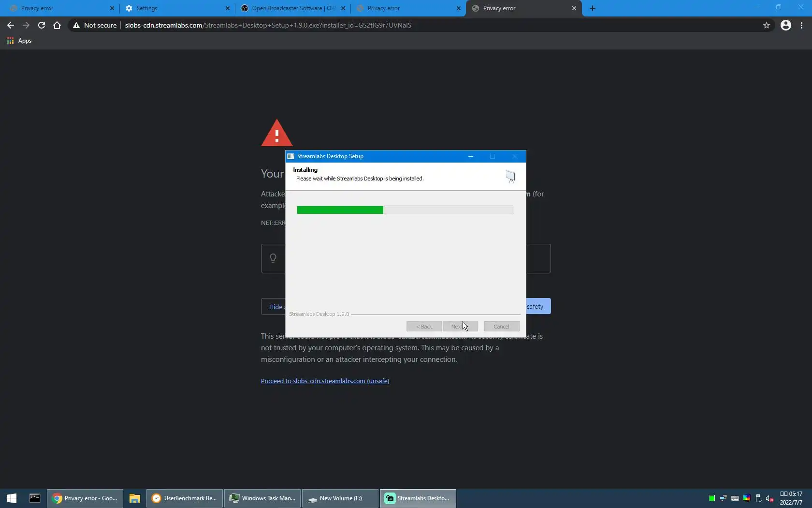
Task: Bookmark this page with the star icon
Action: coord(767,25)
